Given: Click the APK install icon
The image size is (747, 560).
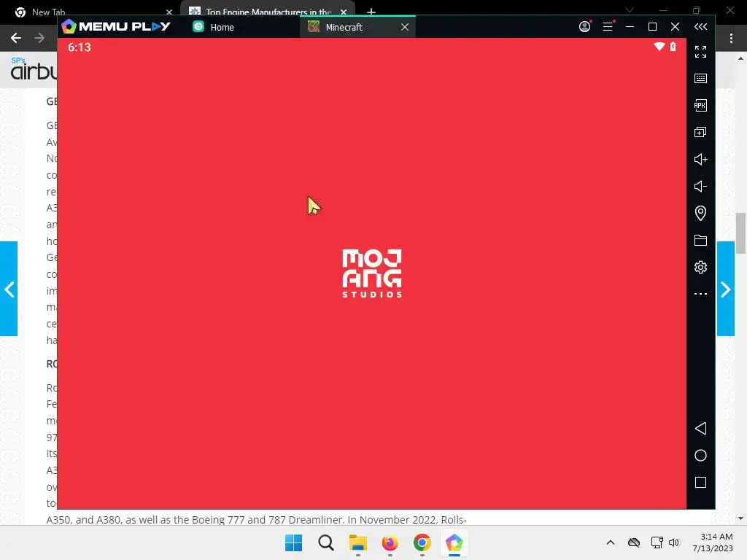Looking at the screenshot, I should [700, 105].
